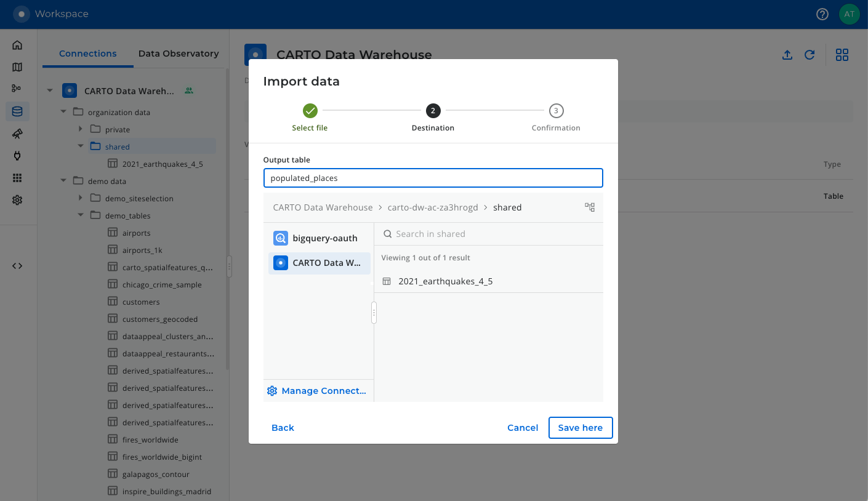Collapse the organization data folder
Screen dimensions: 868x501
pos(63,112)
